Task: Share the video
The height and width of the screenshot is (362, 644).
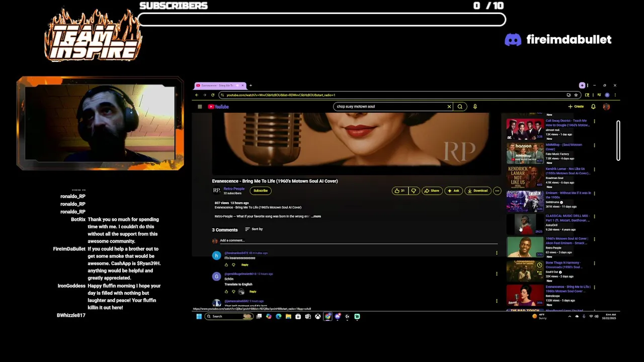Action: pos(432,191)
